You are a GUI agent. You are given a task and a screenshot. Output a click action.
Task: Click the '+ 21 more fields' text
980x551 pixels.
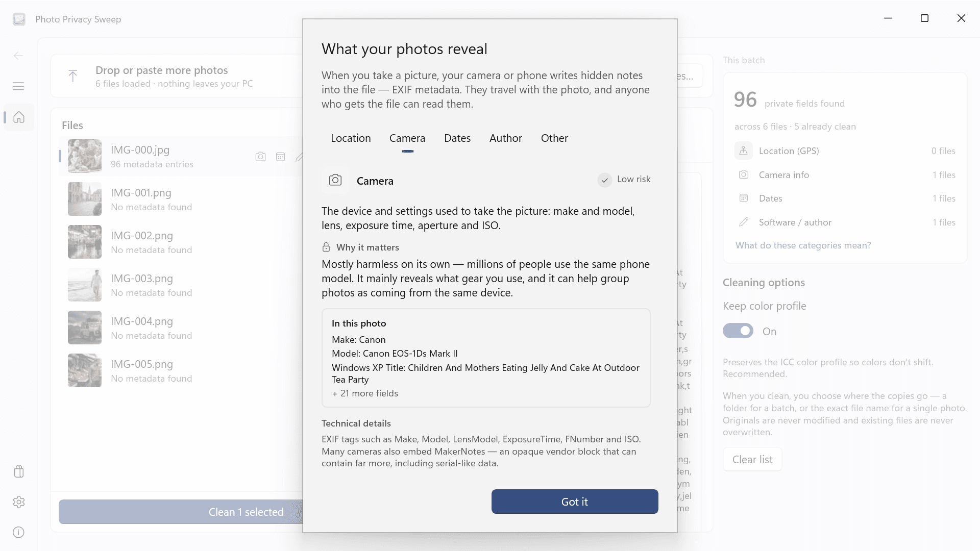click(x=365, y=393)
